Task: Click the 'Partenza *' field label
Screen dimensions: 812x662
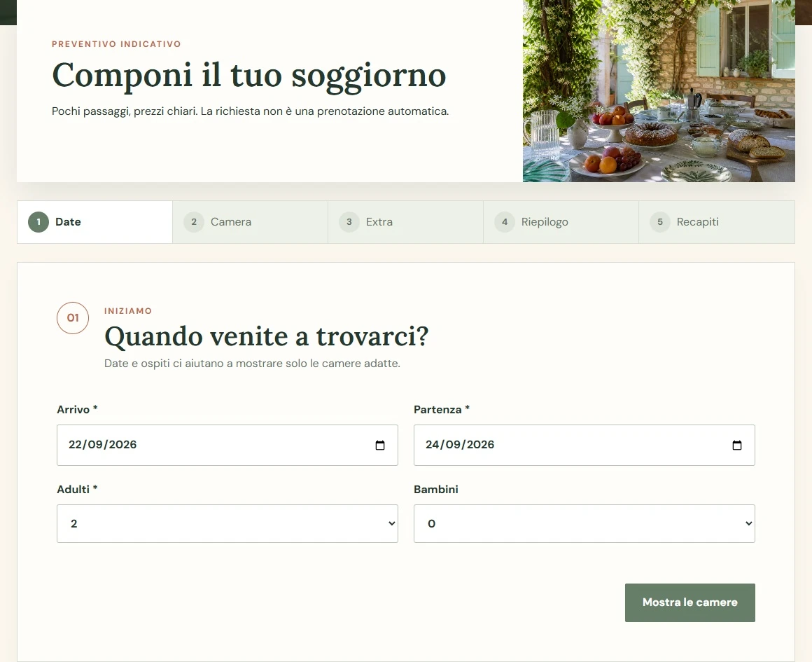Action: tap(442, 410)
